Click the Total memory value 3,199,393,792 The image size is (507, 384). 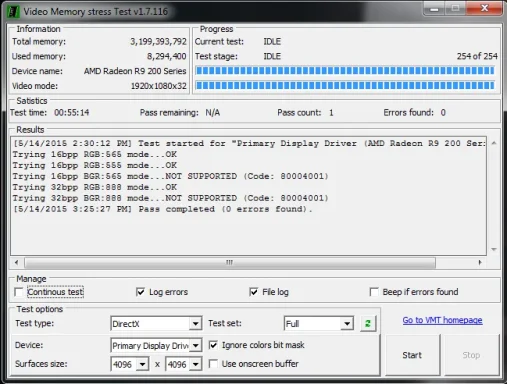158,42
